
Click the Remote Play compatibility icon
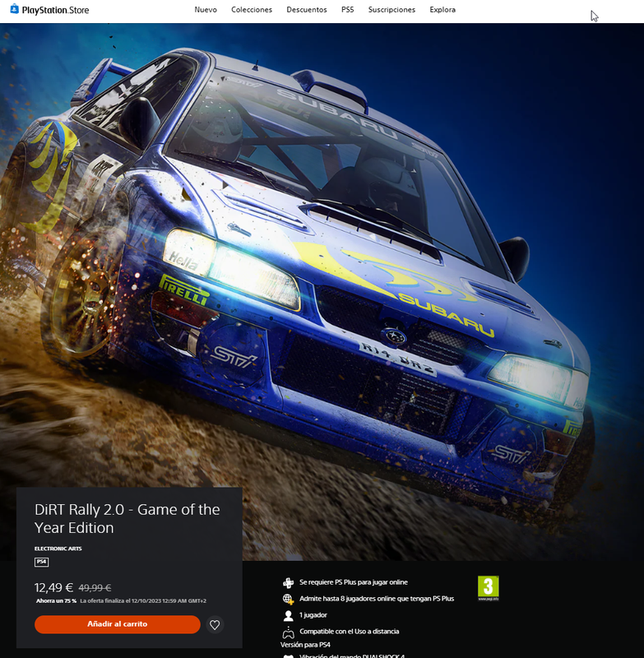click(x=288, y=632)
